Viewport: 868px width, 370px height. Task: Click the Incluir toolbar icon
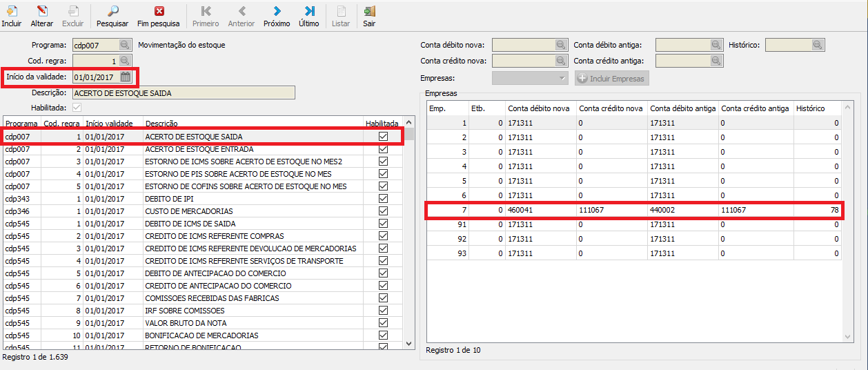(11, 12)
